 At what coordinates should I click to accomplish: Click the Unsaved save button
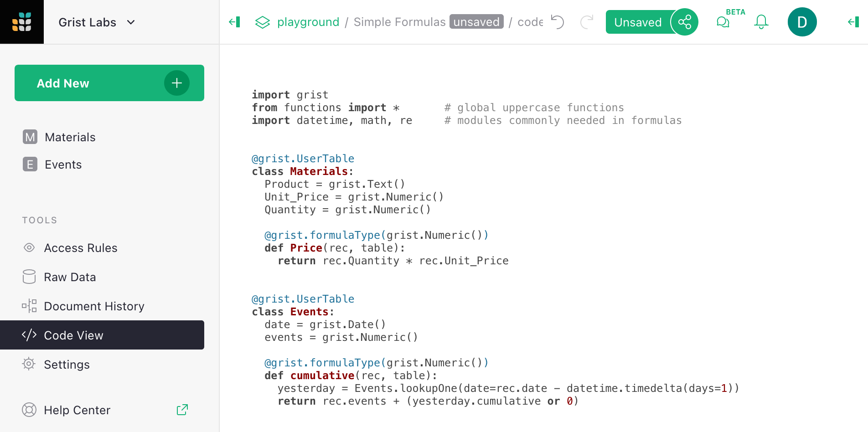(x=638, y=21)
